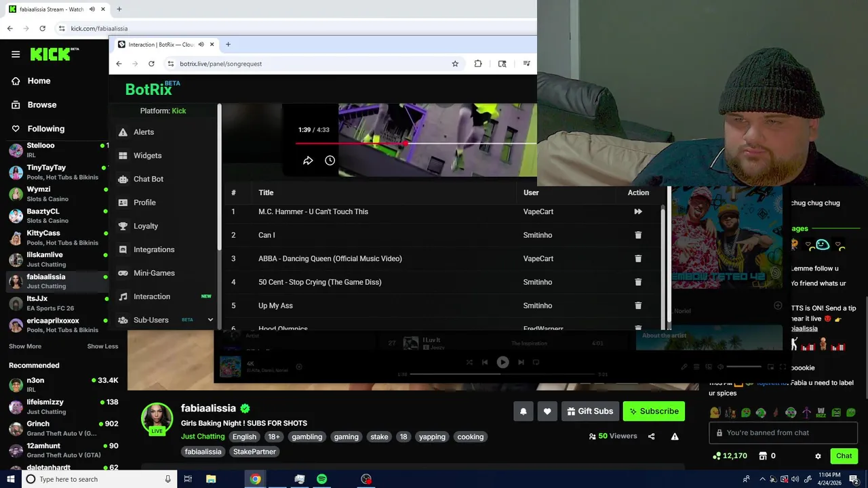Click watch later clock on video
The width and height of the screenshot is (868, 488).
[x=330, y=161]
